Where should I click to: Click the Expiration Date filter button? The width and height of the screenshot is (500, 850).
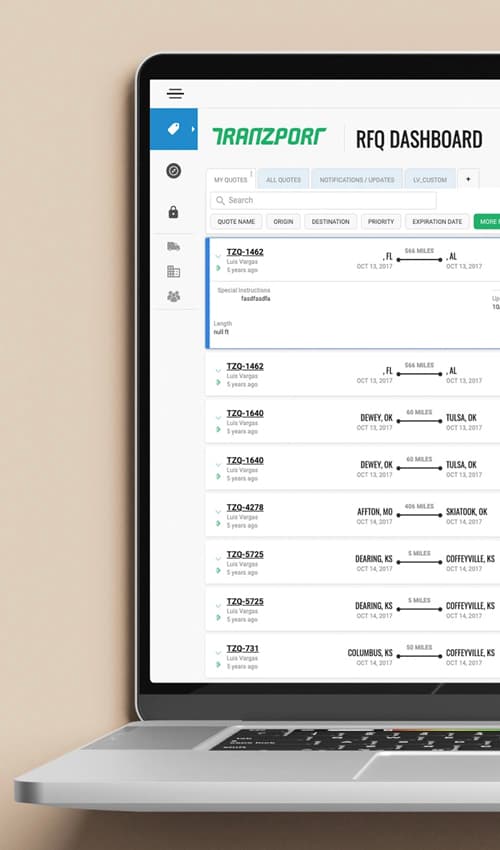(x=437, y=221)
